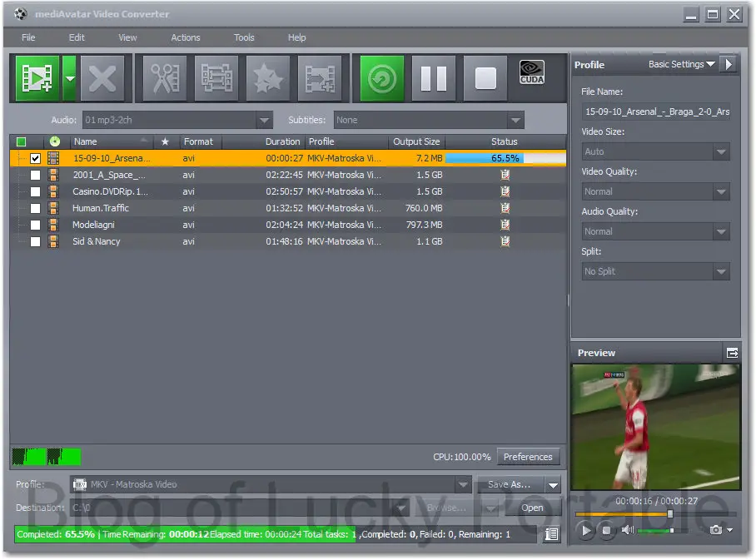Screen dimensions: 756x560
Task: Mute the preview speaker icon
Action: tap(627, 530)
